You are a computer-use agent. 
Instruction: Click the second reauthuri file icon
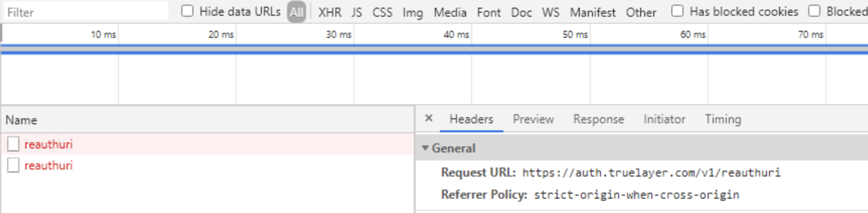(13, 165)
